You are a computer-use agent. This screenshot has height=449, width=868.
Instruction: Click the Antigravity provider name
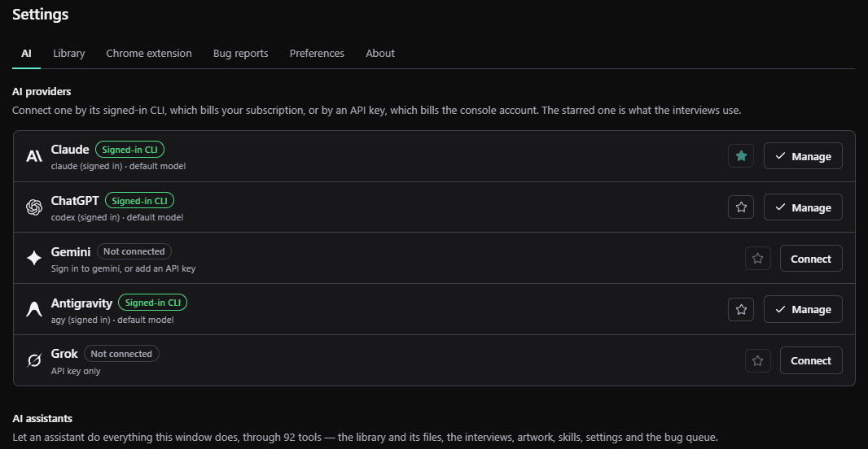click(x=81, y=303)
